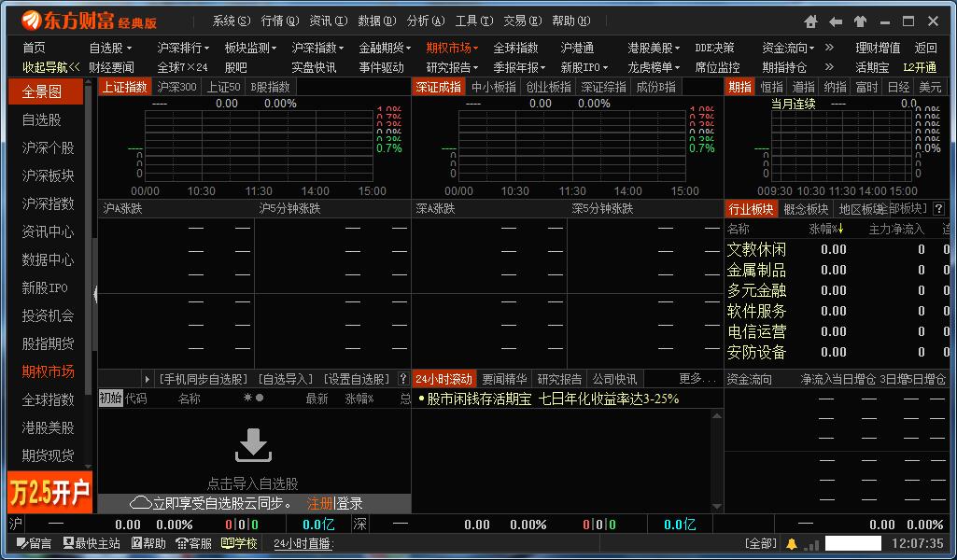Click the import-watchlist download arrow icon
This screenshot has height=560, width=957.
click(x=253, y=445)
